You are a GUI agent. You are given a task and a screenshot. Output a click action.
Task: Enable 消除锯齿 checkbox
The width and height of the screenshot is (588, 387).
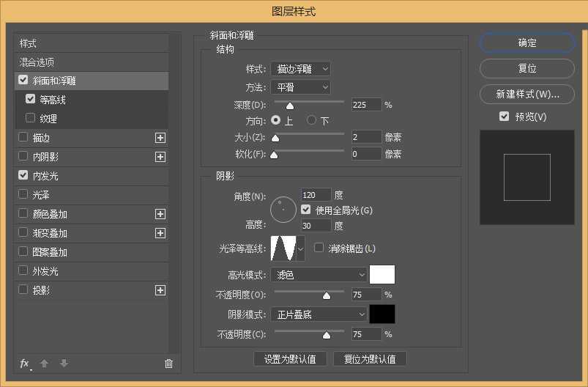[x=319, y=248]
